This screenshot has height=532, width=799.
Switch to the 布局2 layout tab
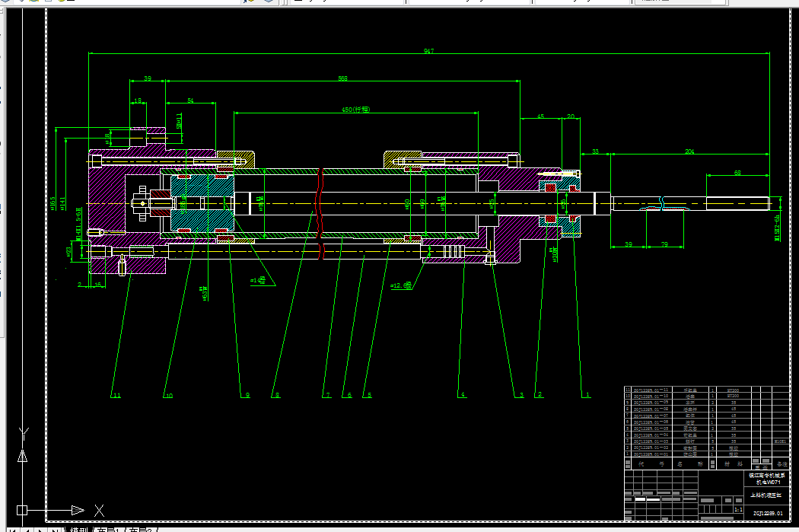click(140, 530)
